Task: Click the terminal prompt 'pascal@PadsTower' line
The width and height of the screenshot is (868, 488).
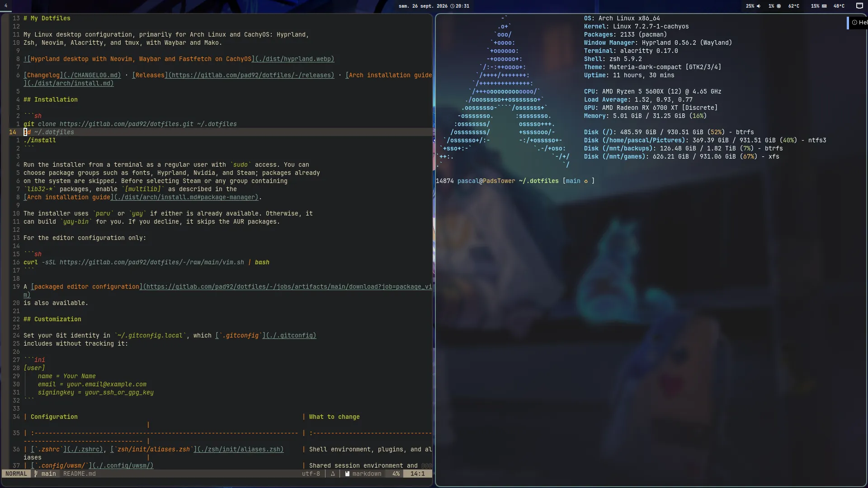Action: [515, 181]
